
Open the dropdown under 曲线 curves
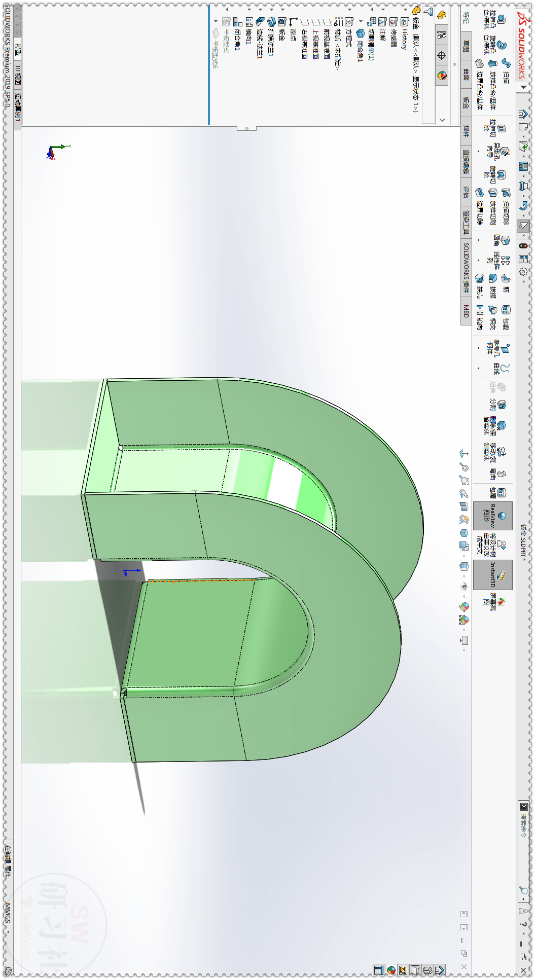coord(479,368)
